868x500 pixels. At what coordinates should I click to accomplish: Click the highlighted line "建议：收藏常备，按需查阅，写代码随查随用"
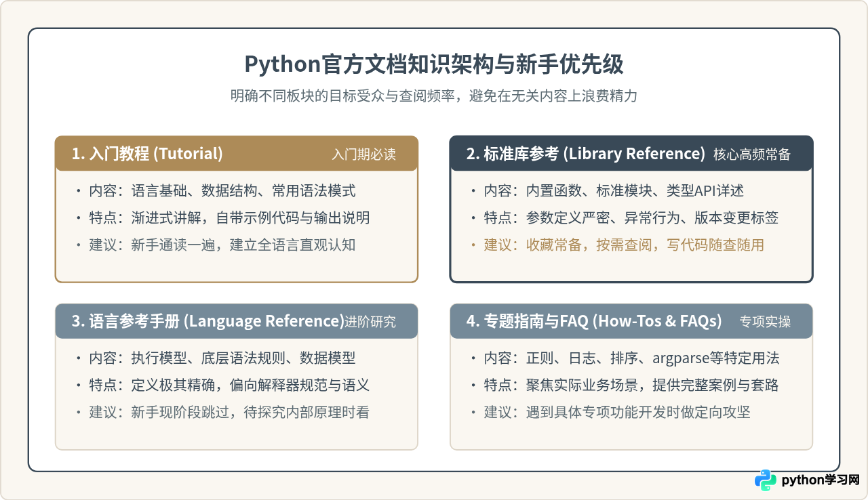coord(624,245)
